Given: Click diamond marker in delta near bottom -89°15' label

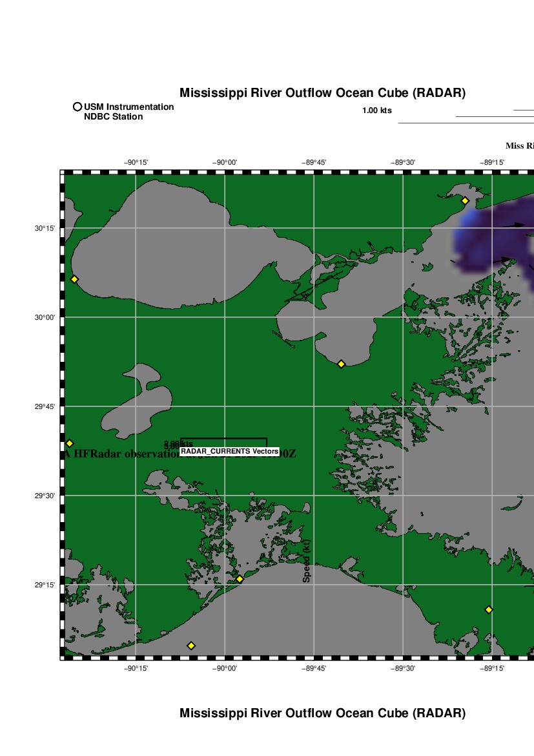Looking at the screenshot, I should [489, 609].
